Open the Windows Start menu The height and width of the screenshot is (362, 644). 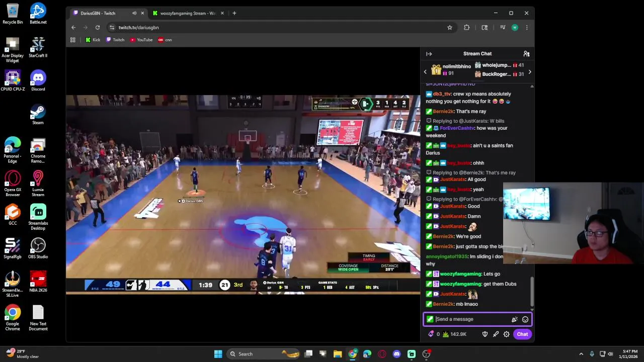coord(218,354)
